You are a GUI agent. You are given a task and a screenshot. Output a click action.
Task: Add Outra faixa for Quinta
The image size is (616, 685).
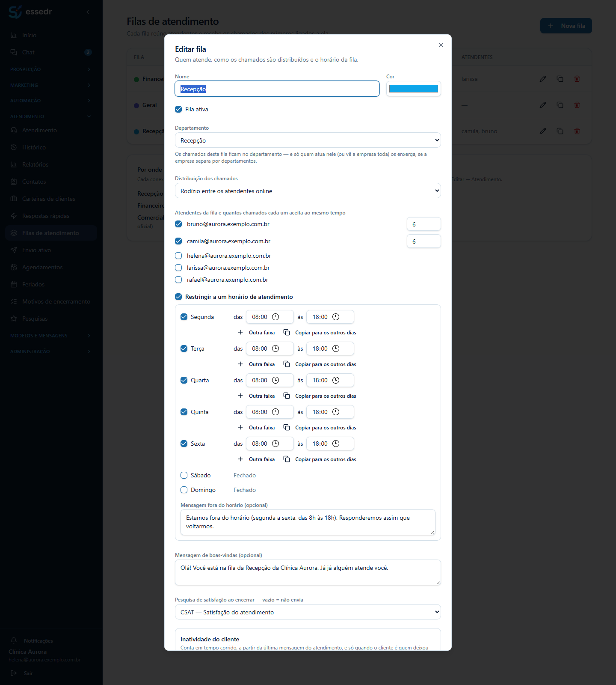(256, 428)
